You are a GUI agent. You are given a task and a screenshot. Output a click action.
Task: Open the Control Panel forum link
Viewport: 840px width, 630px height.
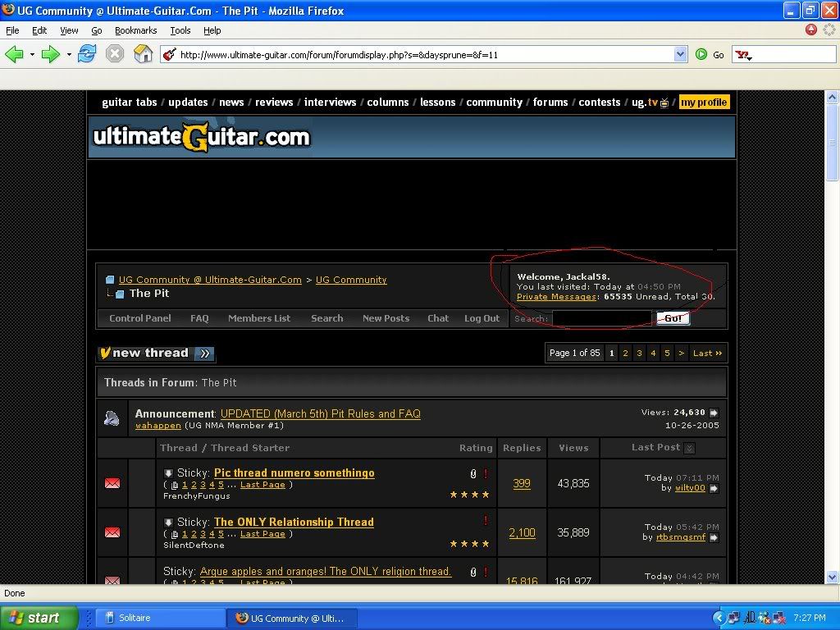point(139,318)
